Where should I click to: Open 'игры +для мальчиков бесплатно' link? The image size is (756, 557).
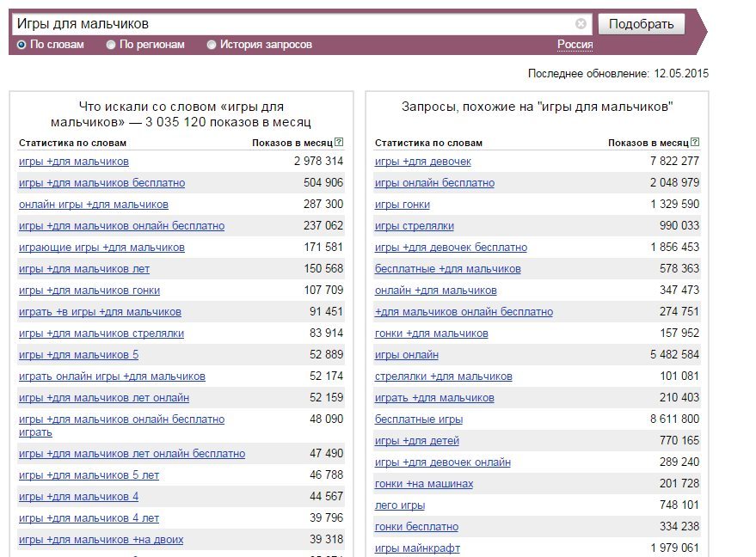(101, 183)
